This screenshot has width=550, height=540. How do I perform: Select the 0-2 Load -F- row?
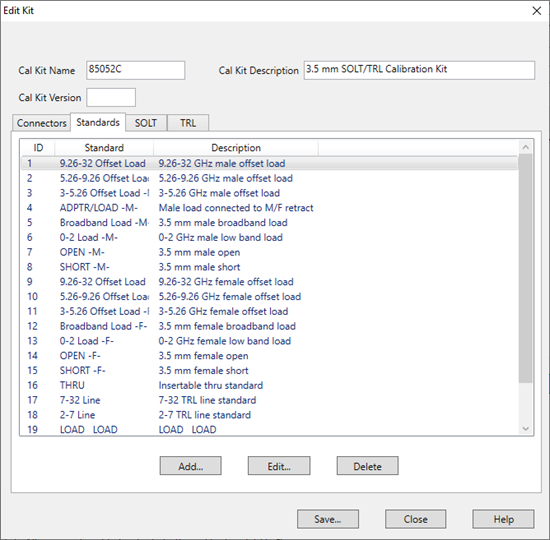pos(269,341)
